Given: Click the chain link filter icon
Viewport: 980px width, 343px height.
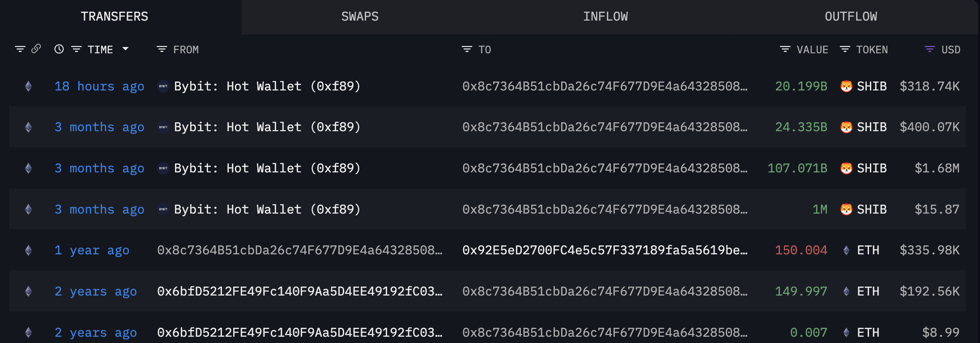Looking at the screenshot, I should tap(36, 49).
